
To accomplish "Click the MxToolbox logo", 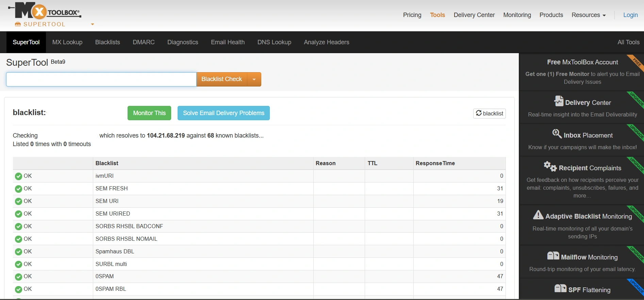I will point(45,11).
